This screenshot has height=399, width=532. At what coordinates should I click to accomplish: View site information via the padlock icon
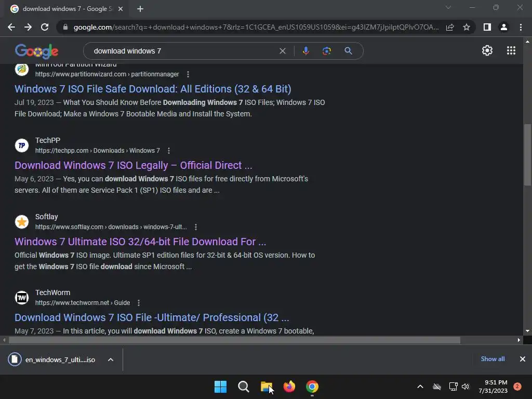point(65,27)
